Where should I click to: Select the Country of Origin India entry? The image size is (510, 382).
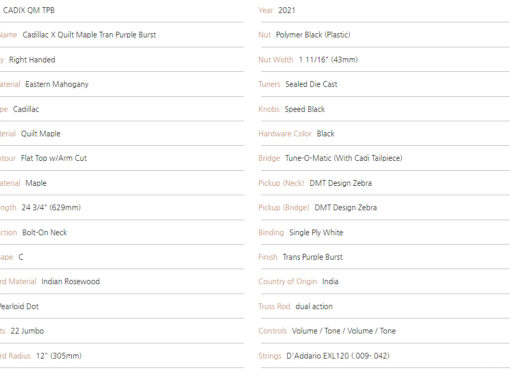tap(330, 282)
